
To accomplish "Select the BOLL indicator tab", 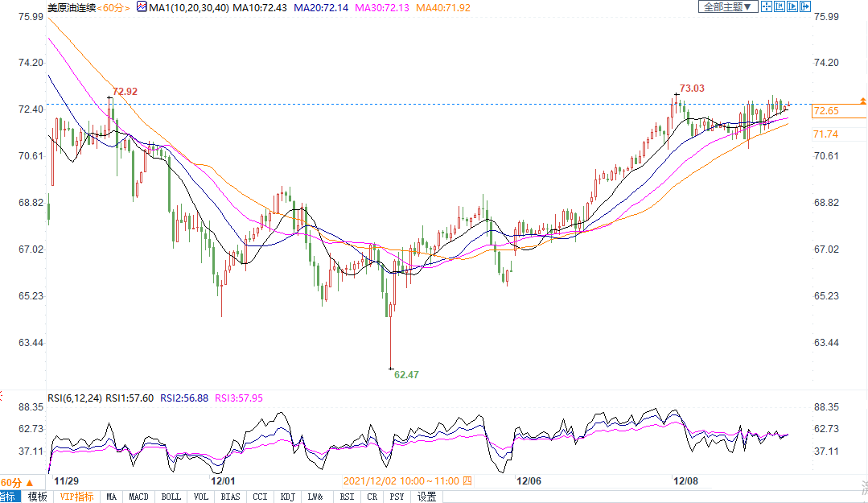I will [x=171, y=497].
